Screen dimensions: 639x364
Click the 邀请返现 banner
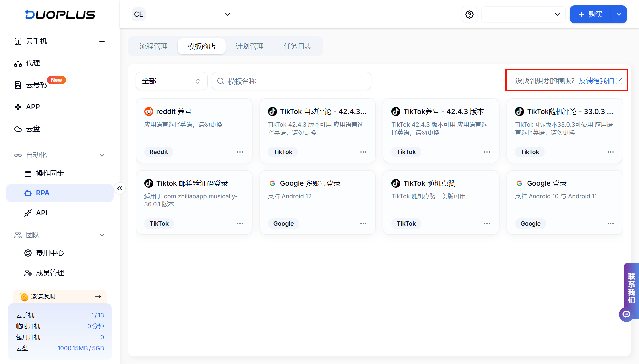tap(60, 297)
